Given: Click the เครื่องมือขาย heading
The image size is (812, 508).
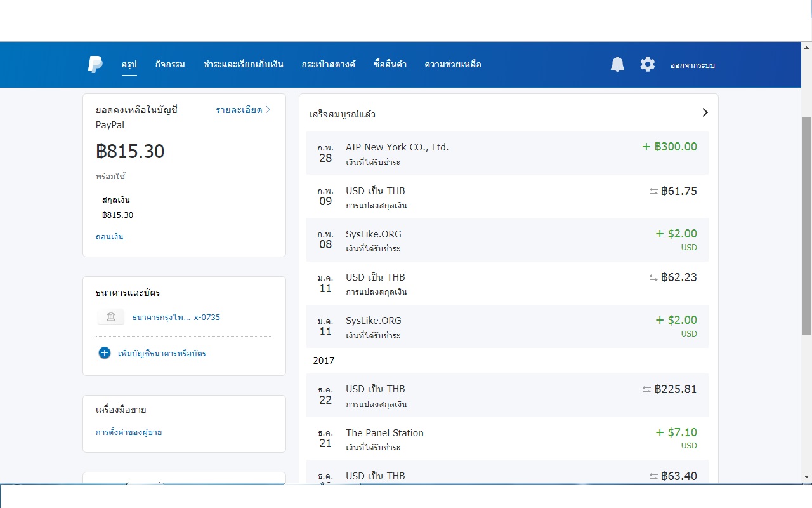Looking at the screenshot, I should 121,410.
